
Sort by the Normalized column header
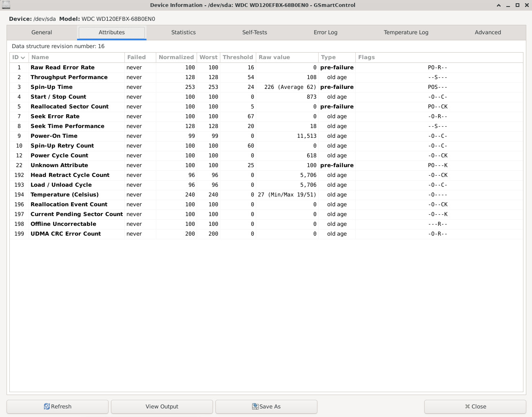(x=176, y=57)
